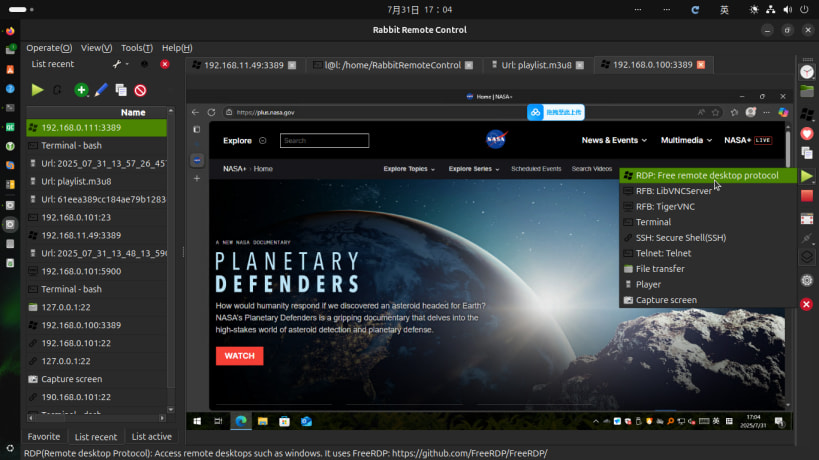
Task: Open Microsoft Store on remote Windows taskbar
Action: [284, 421]
